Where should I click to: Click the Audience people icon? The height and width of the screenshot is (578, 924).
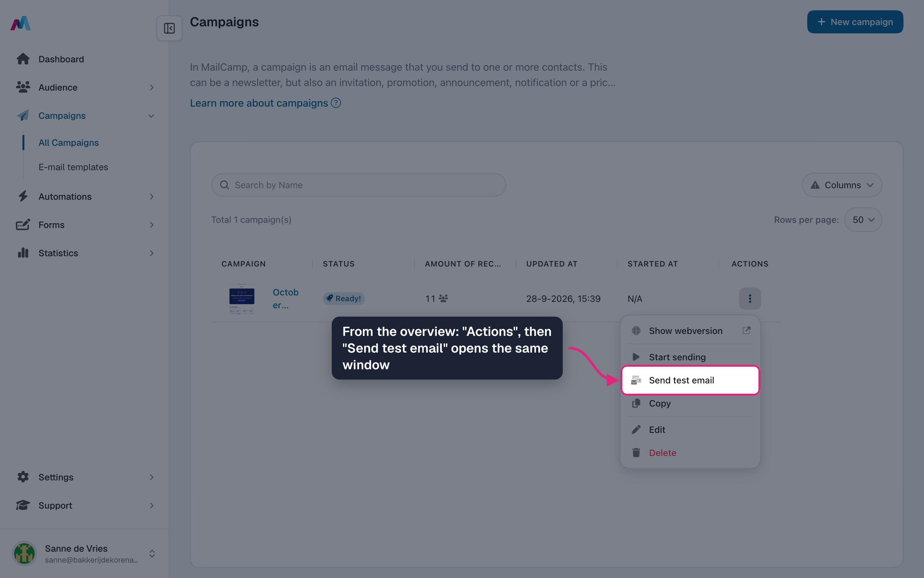click(x=23, y=87)
